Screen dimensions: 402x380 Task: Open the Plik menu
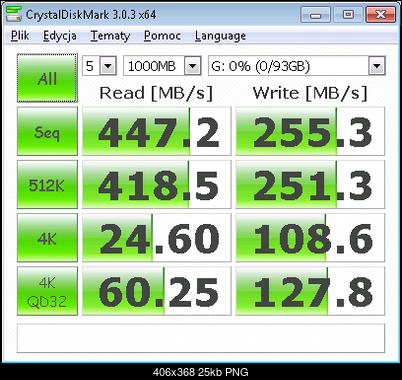point(20,36)
